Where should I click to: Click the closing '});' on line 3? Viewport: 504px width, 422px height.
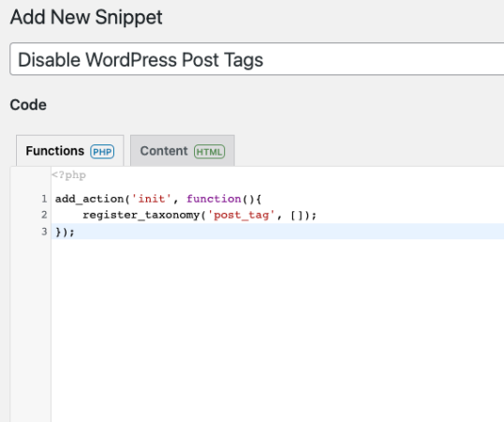point(65,232)
